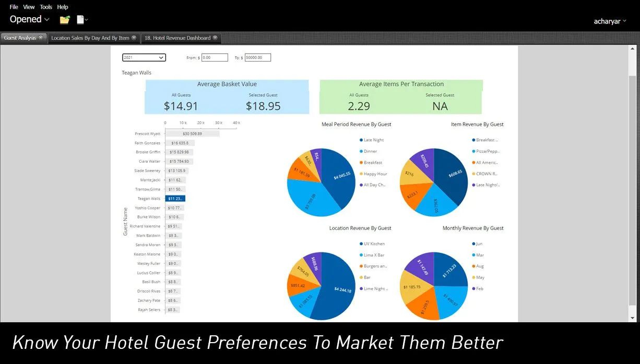Close the Location Sales By Day tab
This screenshot has width=640, height=364.
coord(134,38)
